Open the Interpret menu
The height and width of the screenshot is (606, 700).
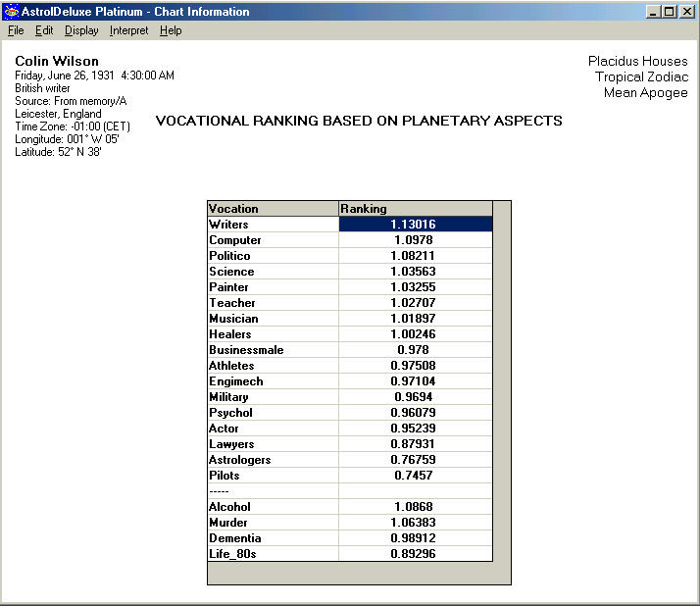[128, 30]
